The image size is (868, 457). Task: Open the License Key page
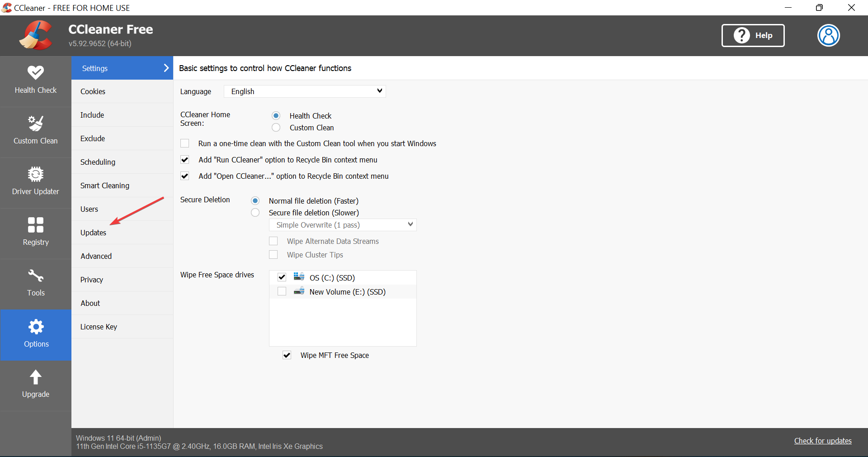coord(122,327)
